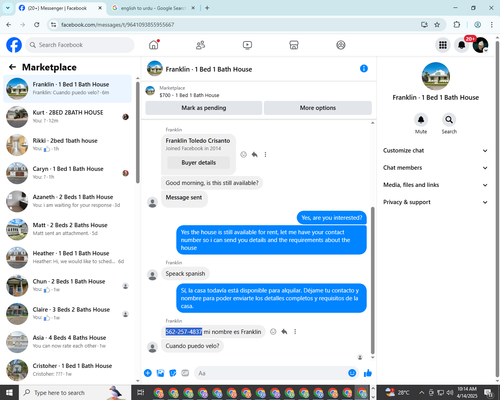The image size is (500, 400).
Task: Open Notifications bell with 20+ badge
Action: point(462,45)
